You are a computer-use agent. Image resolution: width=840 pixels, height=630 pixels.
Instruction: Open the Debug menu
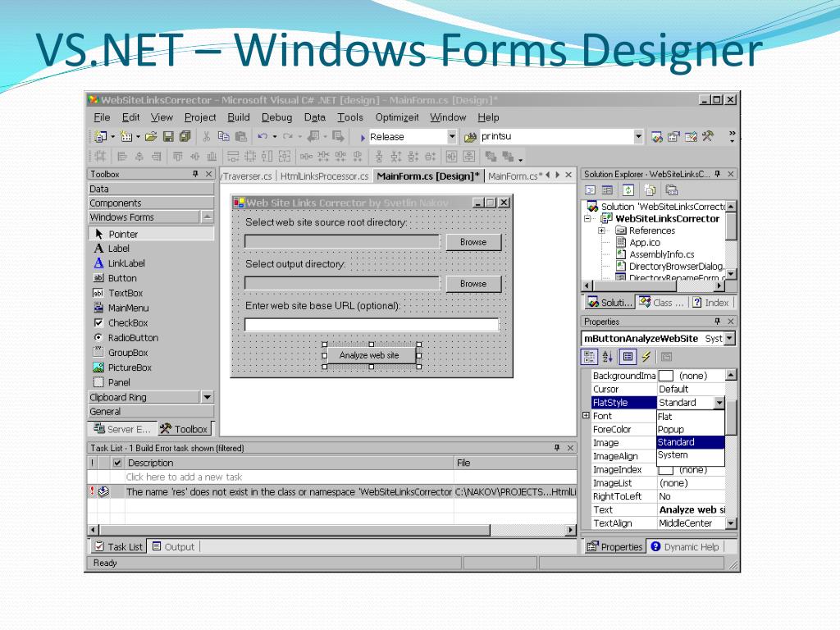[277, 117]
